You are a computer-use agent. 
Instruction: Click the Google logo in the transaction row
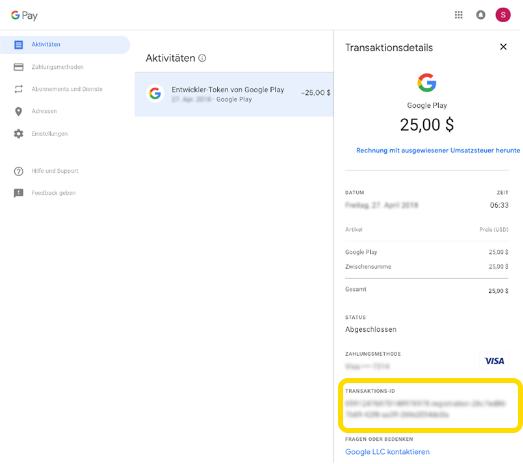coord(155,94)
